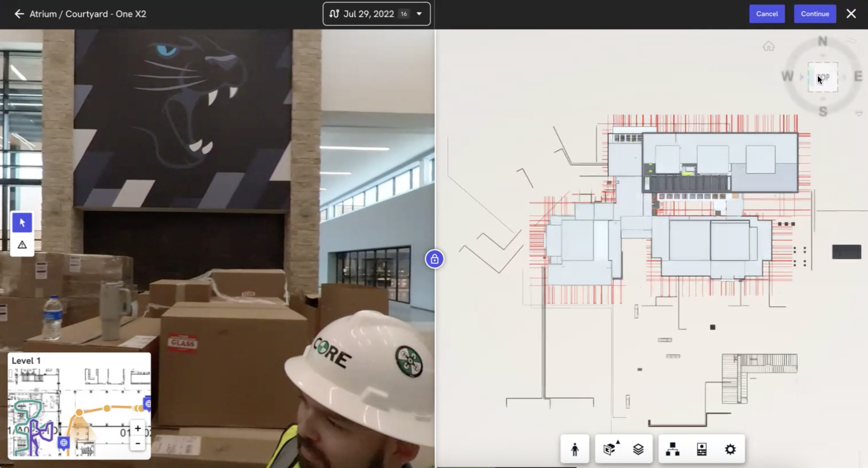The height and width of the screenshot is (468, 868).
Task: Open the properties panel
Action: [702, 449]
